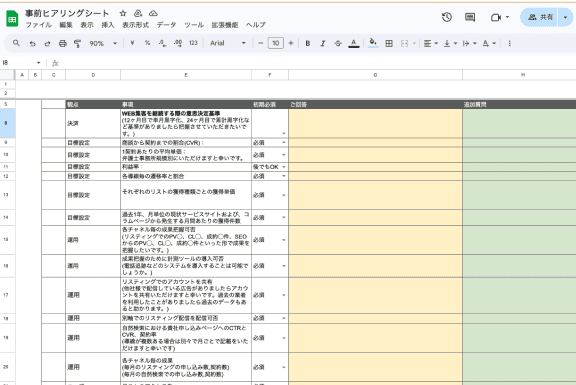The image size is (576, 385).
Task: Format as percent
Action: [x=147, y=43]
